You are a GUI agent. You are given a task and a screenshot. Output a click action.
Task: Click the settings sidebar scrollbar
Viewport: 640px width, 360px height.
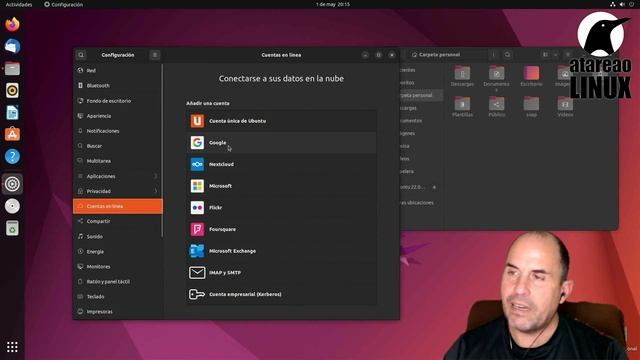(x=162, y=150)
